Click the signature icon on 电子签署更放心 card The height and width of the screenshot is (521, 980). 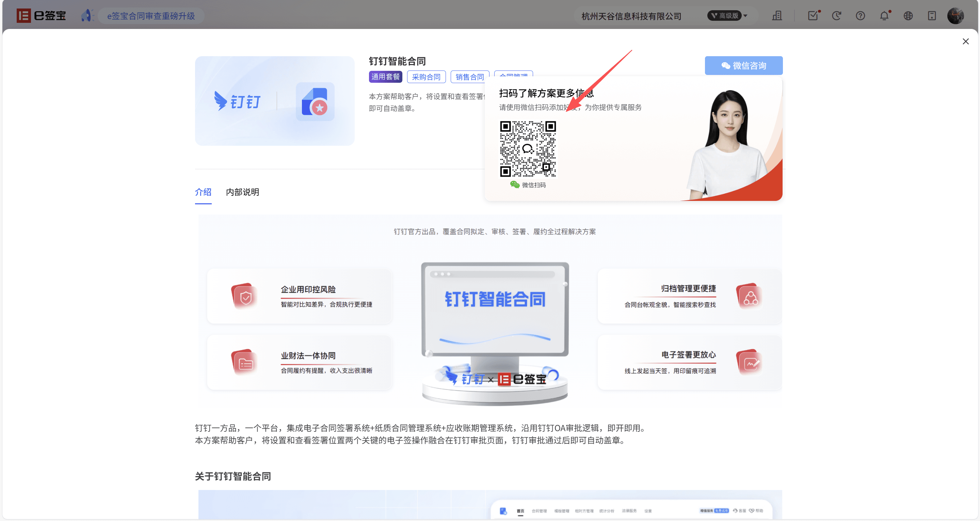[750, 362]
